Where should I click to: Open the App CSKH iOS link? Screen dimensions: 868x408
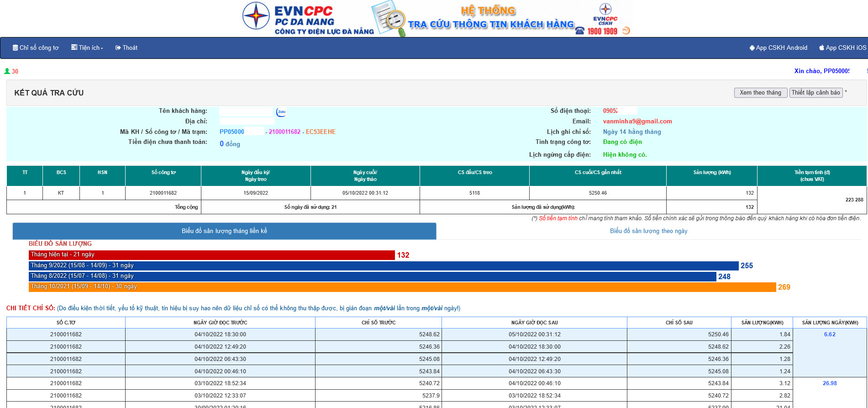click(x=842, y=48)
